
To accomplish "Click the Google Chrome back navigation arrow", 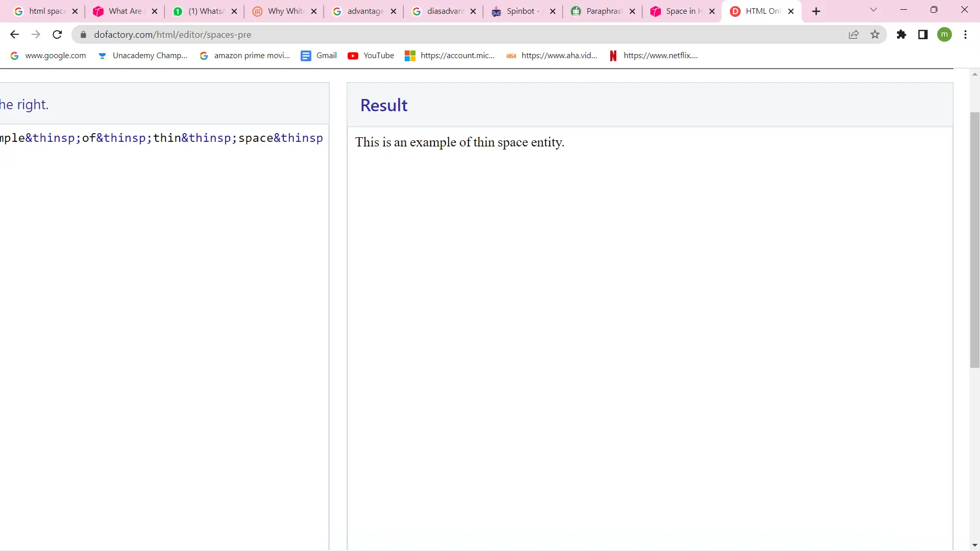I will tap(14, 34).
